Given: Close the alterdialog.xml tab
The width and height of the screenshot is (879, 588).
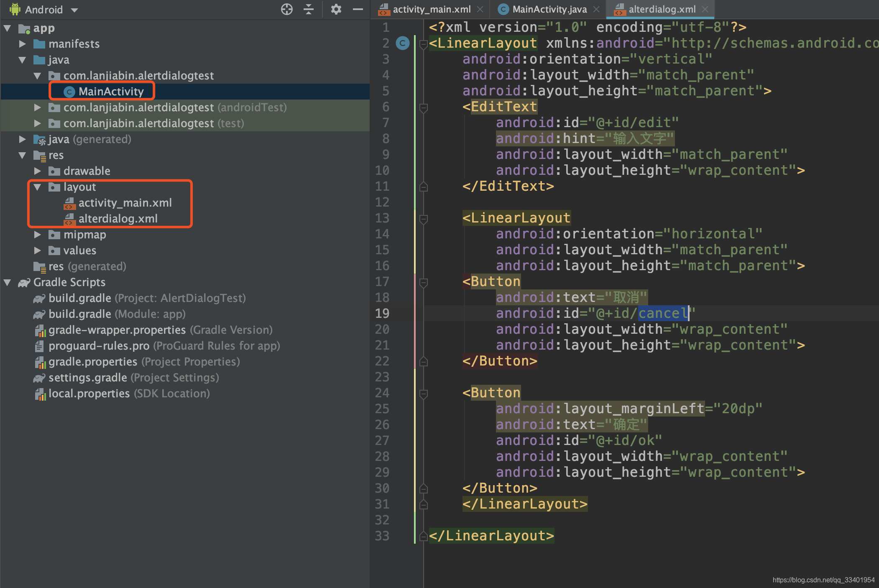Looking at the screenshot, I should (x=705, y=9).
